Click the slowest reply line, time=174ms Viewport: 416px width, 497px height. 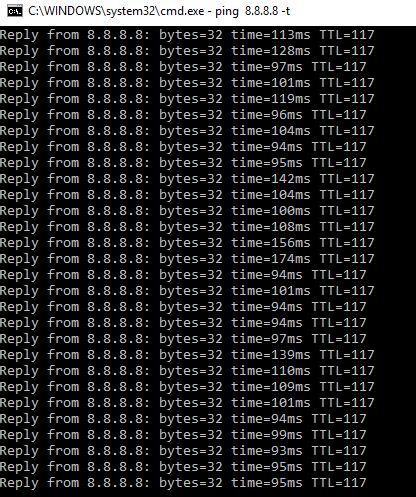[187, 259]
